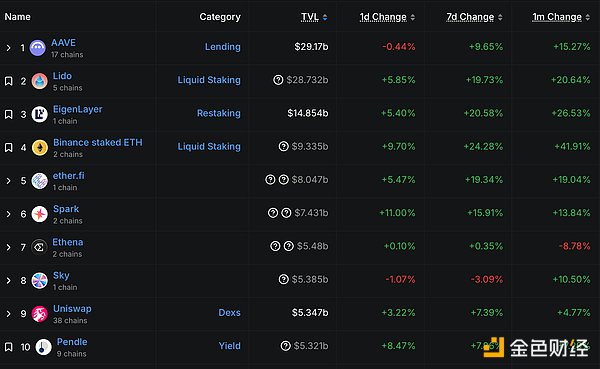
Task: Sort by 7d Change column header
Action: 470,17
